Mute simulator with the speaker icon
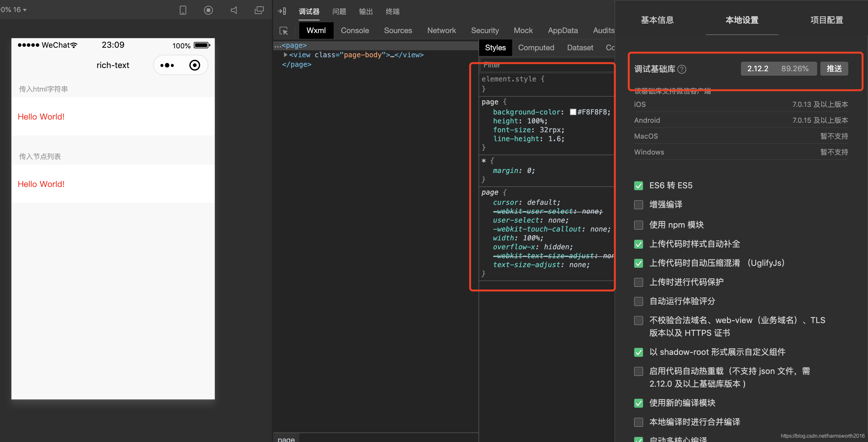Screen dimensions: 868x442 click(x=234, y=10)
